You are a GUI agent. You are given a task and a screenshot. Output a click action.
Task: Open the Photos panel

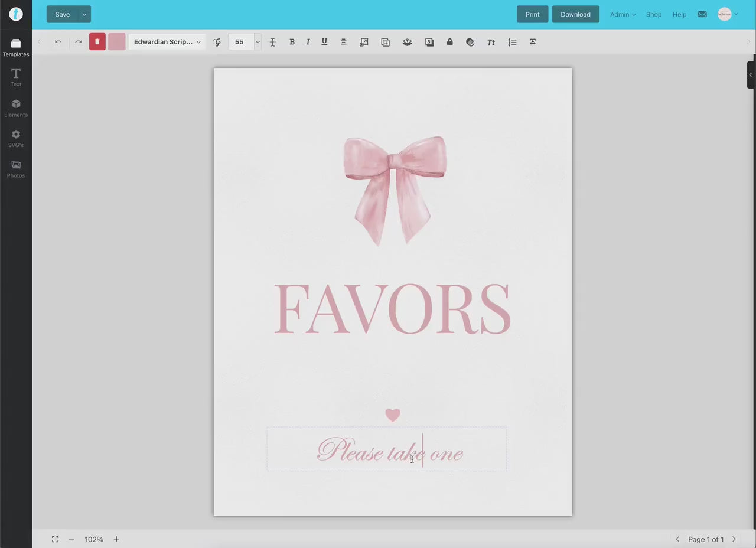16,169
